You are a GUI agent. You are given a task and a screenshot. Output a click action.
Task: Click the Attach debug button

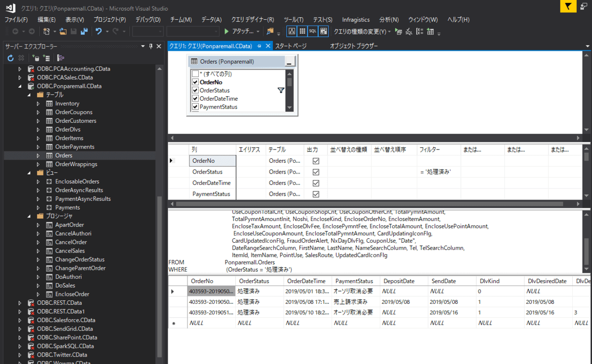[242, 32]
